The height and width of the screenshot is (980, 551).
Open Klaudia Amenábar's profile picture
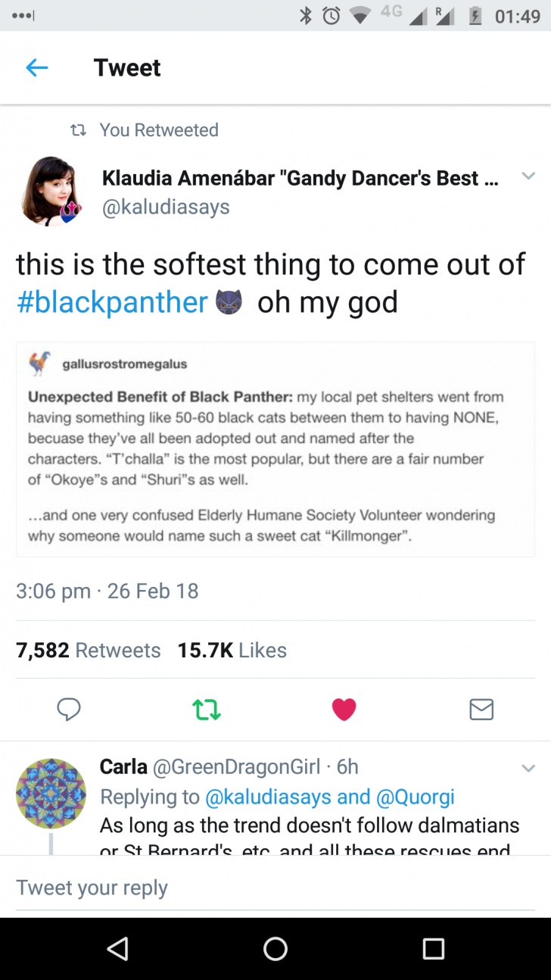pyautogui.click(x=51, y=192)
